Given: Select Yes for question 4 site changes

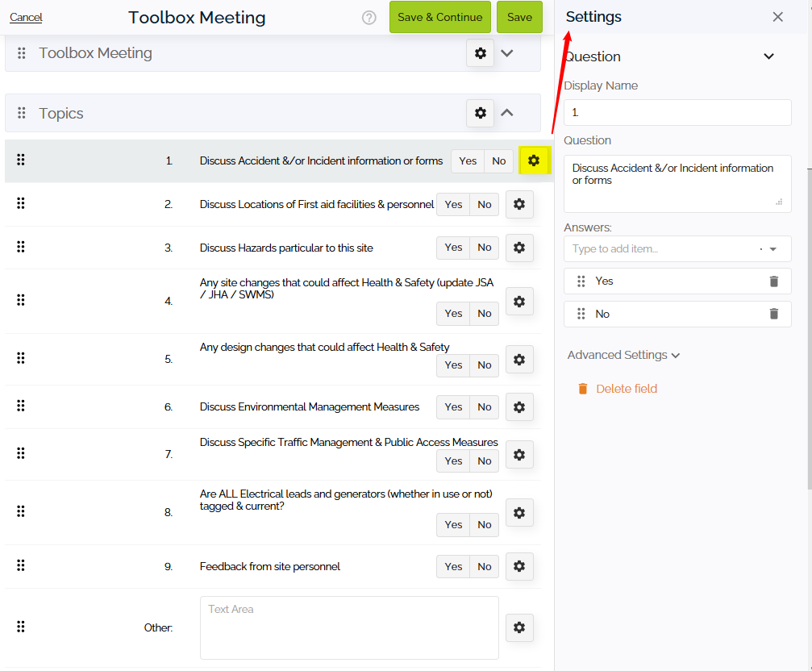Looking at the screenshot, I should 453,314.
